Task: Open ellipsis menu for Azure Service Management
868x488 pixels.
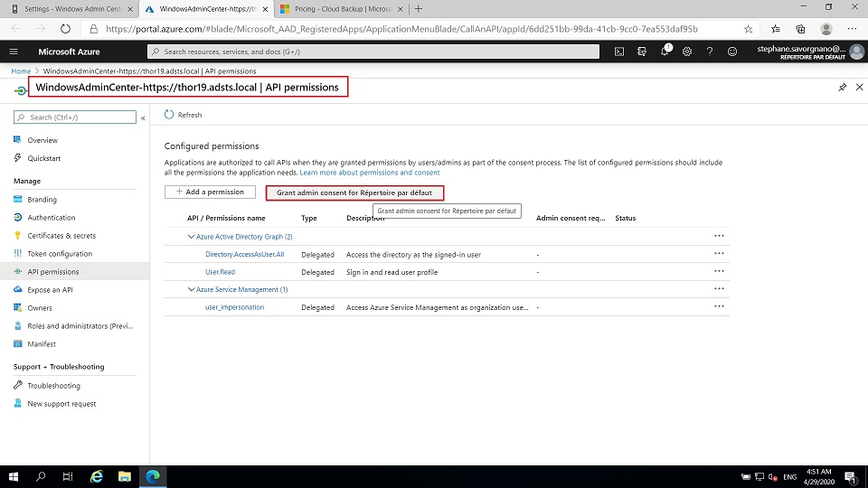Action: tap(719, 289)
